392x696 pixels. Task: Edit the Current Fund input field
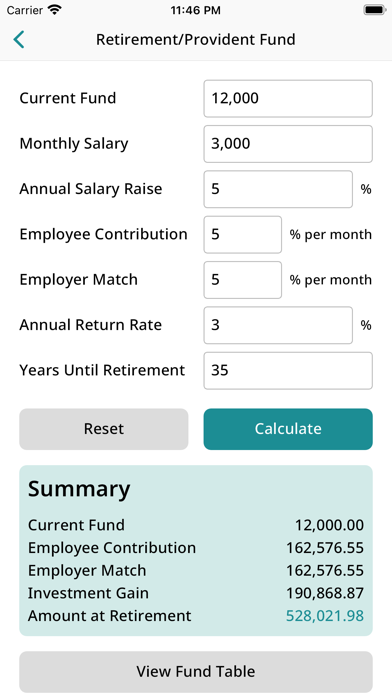[x=288, y=99]
